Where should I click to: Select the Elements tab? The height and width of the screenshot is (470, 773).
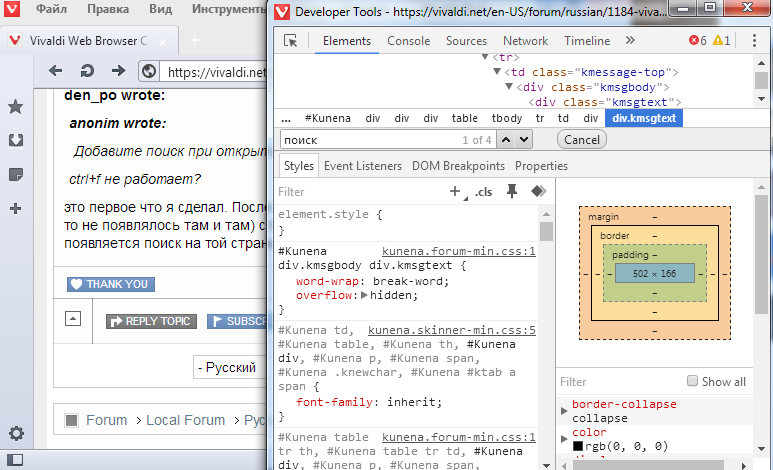click(347, 41)
